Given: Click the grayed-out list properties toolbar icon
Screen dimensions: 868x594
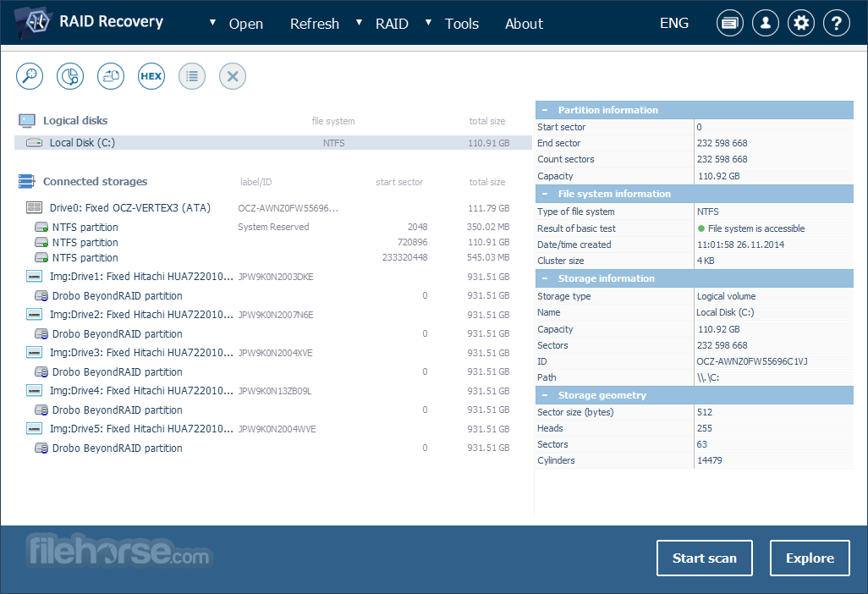Looking at the screenshot, I should (192, 76).
